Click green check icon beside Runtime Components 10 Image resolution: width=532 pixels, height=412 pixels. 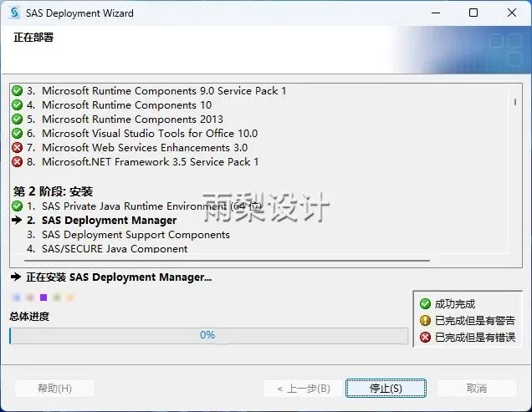[x=17, y=105]
